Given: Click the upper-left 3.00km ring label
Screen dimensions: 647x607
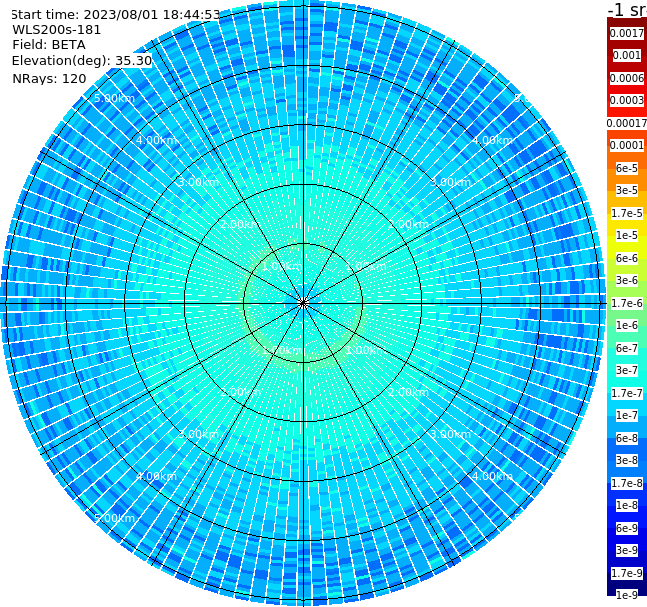Looking at the screenshot, I should [x=198, y=182].
